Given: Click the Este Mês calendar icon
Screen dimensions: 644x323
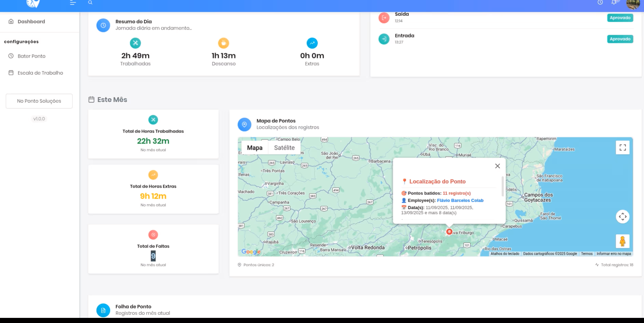Looking at the screenshot, I should pos(91,100).
